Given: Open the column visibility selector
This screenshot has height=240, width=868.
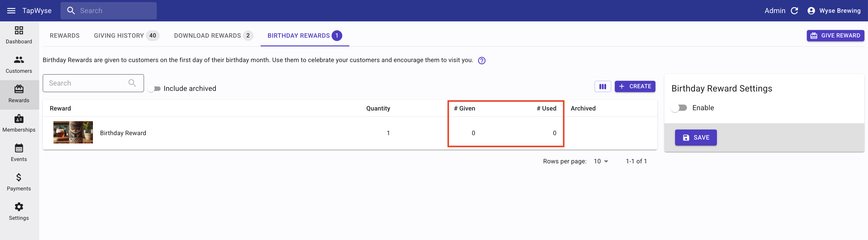Looking at the screenshot, I should point(603,87).
